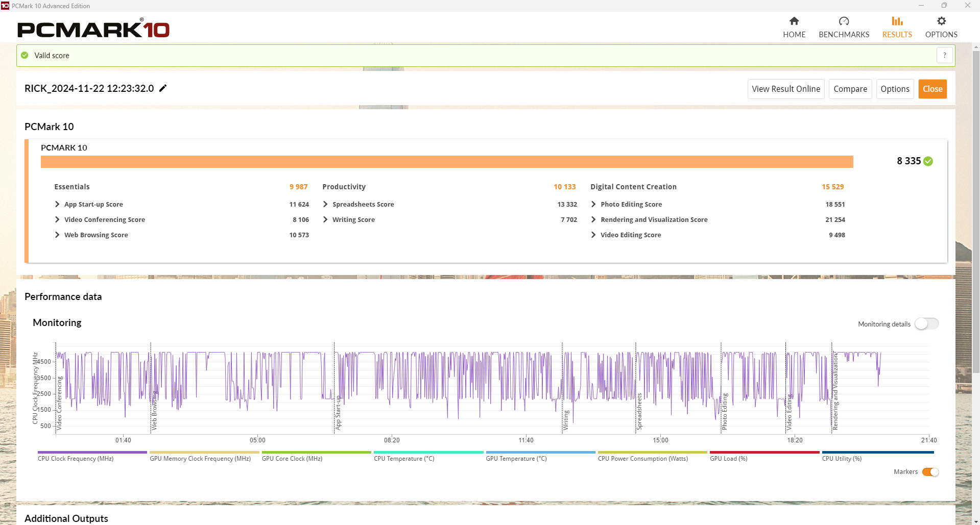
Task: Click Digital Content Creation score 15 529
Action: click(x=833, y=187)
